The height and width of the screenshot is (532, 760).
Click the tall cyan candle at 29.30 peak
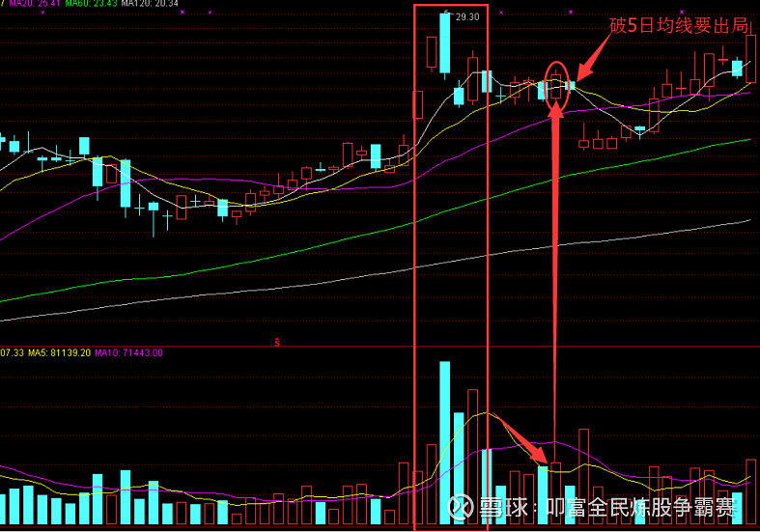coord(444,43)
